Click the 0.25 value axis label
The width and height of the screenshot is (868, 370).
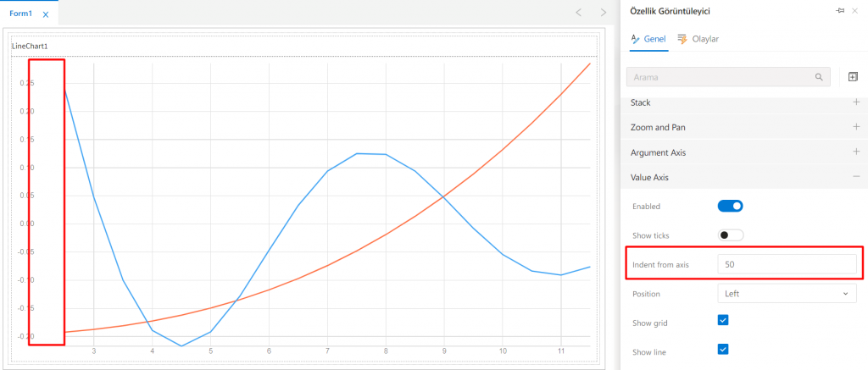pos(26,84)
